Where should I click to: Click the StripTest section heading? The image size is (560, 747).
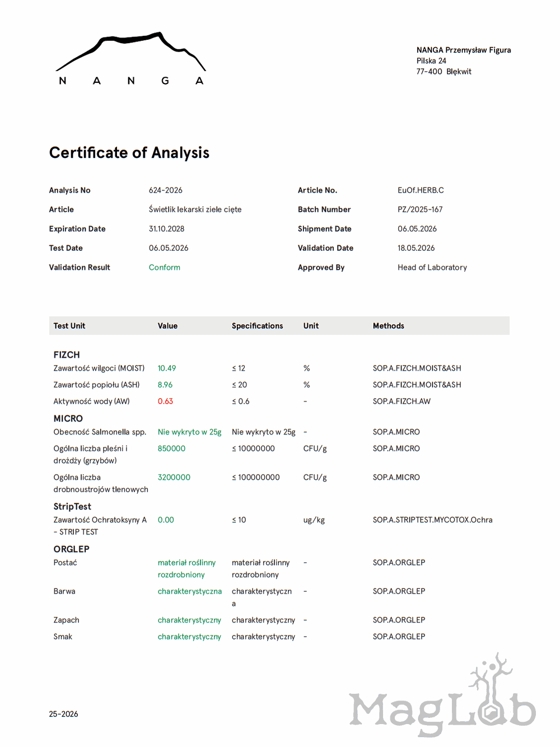click(72, 507)
